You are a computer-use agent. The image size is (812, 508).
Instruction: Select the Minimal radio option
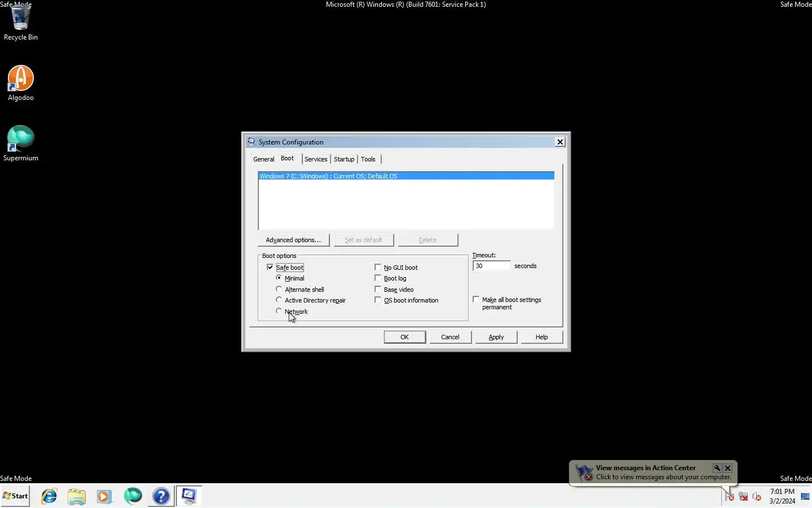(x=279, y=278)
